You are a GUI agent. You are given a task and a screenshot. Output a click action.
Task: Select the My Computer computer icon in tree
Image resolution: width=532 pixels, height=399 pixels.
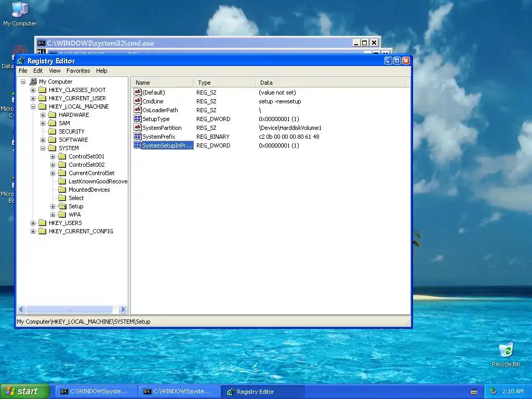33,82
